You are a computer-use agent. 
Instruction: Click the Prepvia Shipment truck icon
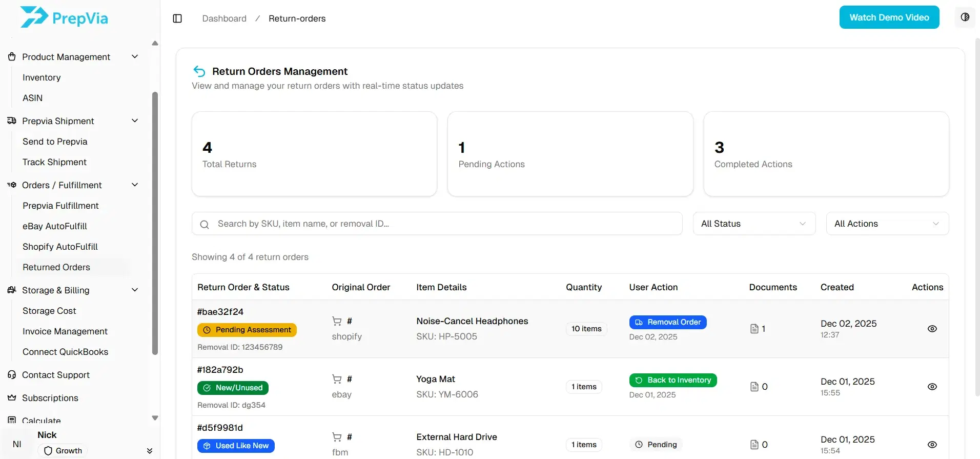[x=12, y=121]
